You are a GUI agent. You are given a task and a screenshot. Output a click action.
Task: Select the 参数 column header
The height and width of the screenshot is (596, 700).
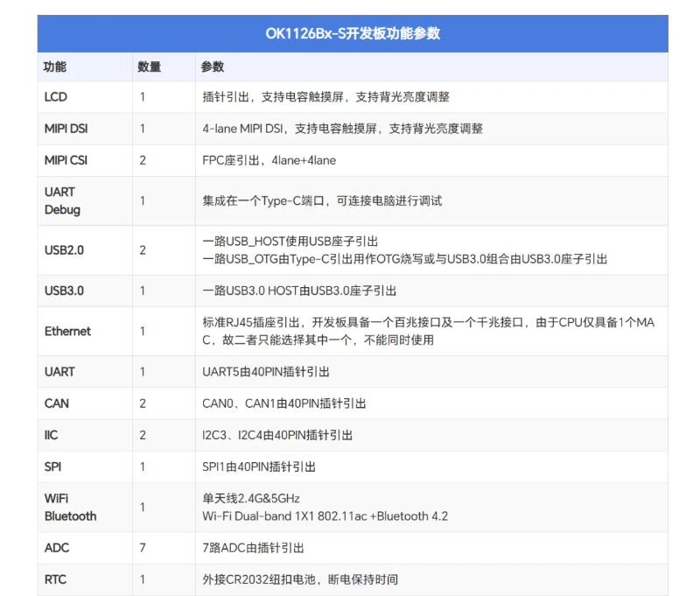(213, 67)
